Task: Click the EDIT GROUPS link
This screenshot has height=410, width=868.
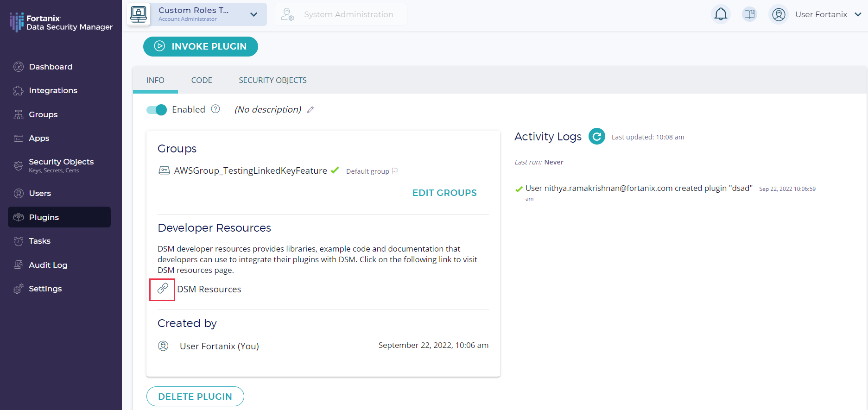Action: coord(444,193)
